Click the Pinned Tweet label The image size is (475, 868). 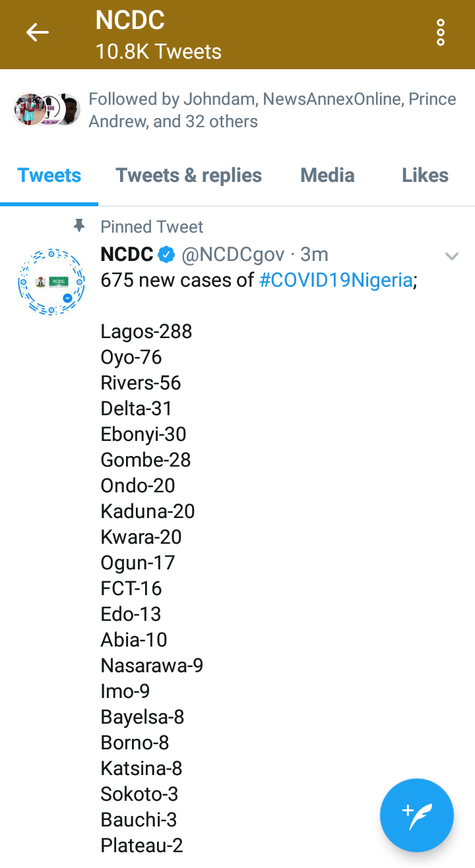pyautogui.click(x=152, y=227)
